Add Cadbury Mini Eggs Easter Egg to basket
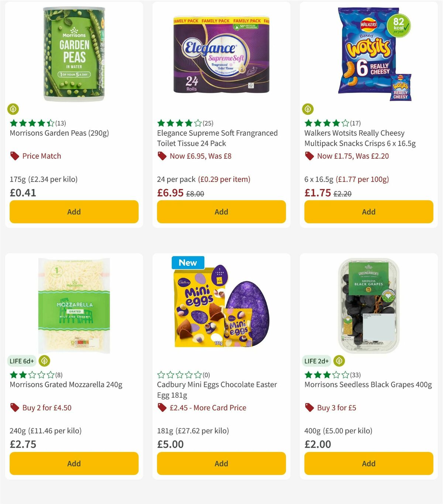Image resolution: width=443 pixels, height=504 pixels. click(x=221, y=463)
